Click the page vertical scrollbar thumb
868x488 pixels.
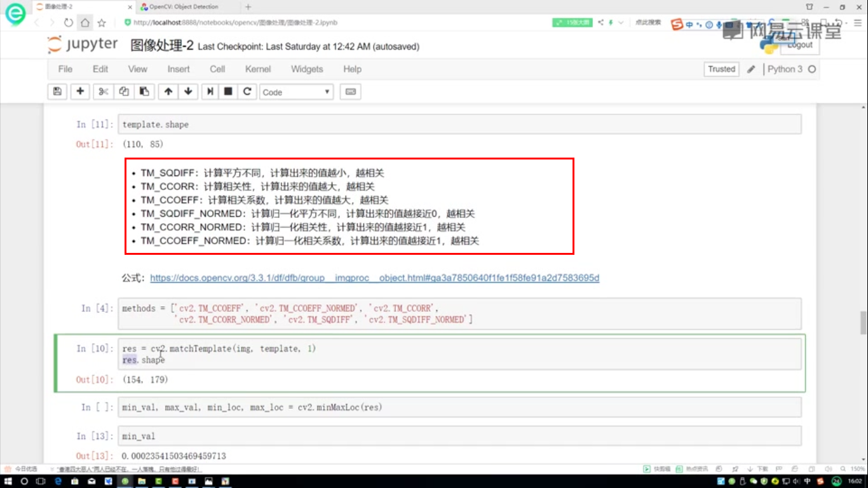[x=863, y=322]
